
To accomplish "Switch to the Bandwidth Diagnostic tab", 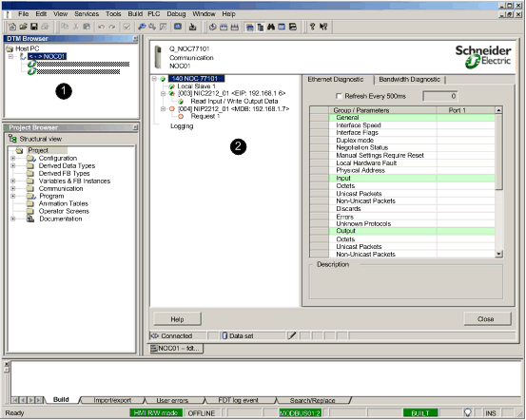I will tap(409, 80).
